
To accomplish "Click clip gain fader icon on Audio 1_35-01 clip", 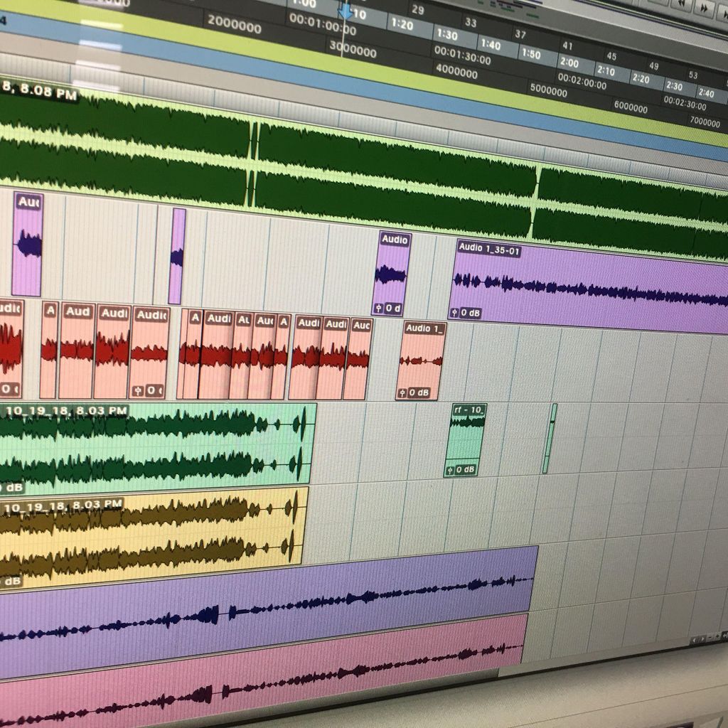I will [x=454, y=313].
